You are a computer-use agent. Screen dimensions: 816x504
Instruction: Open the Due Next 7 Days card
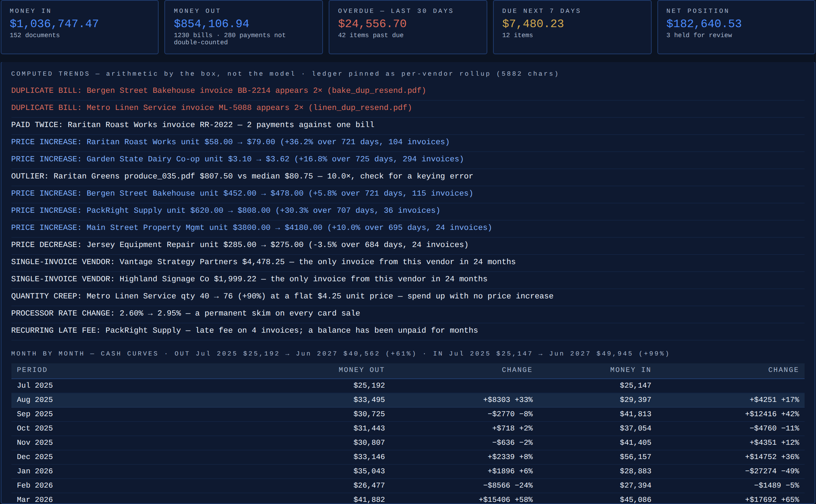[572, 27]
